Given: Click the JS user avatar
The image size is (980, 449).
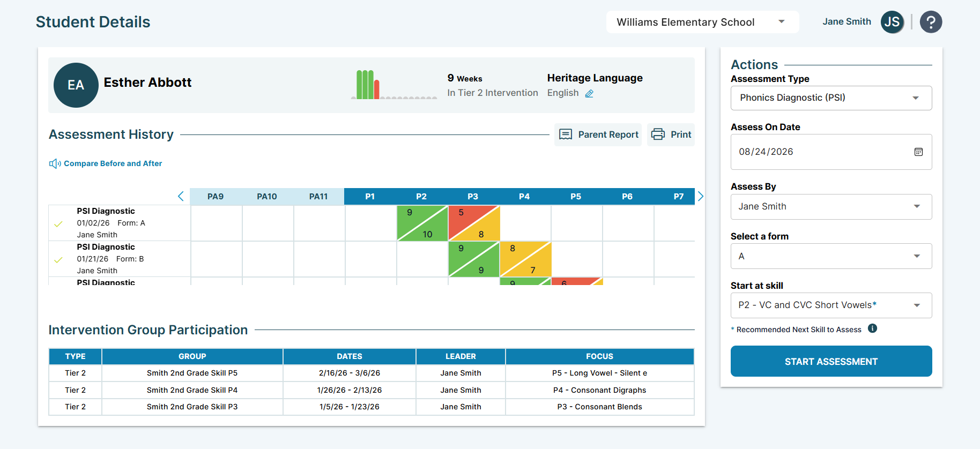Looking at the screenshot, I should coord(892,22).
